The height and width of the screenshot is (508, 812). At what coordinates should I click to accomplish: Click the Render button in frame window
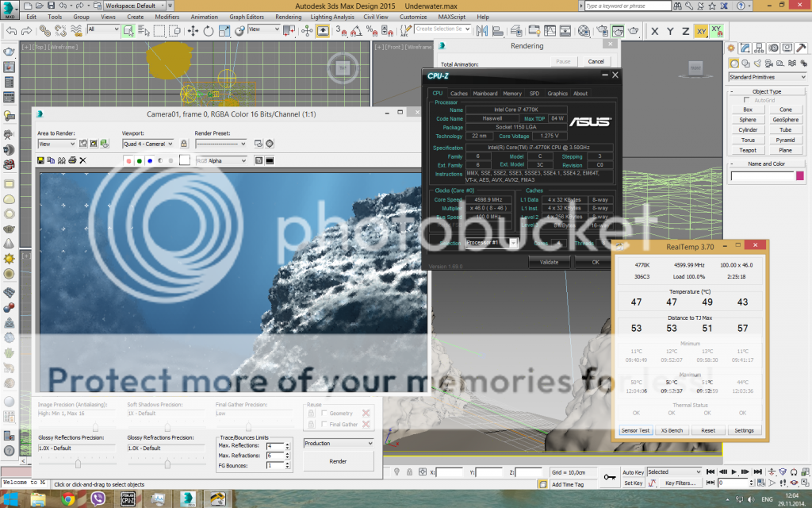[x=338, y=461]
